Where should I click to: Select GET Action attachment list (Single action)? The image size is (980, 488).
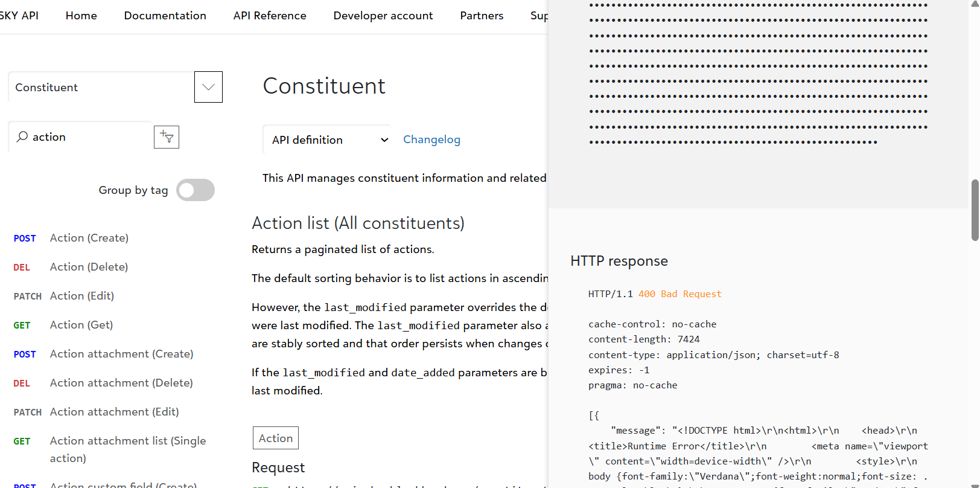tap(110, 449)
